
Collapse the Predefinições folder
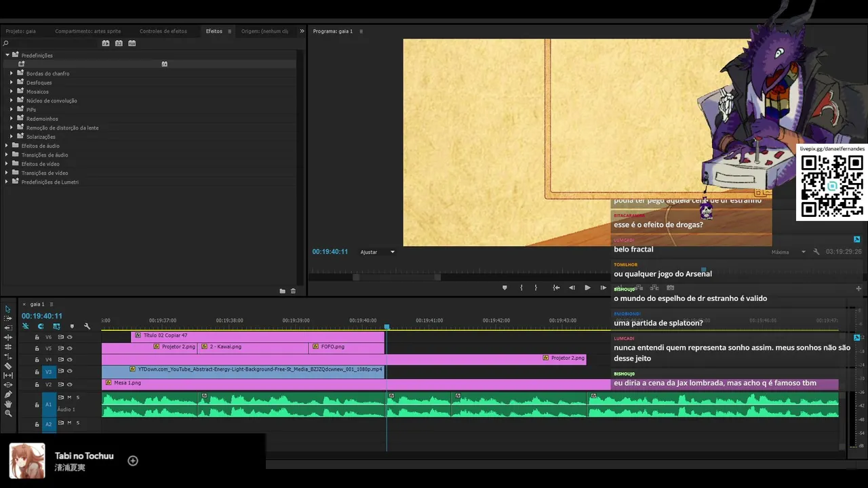pyautogui.click(x=7, y=55)
